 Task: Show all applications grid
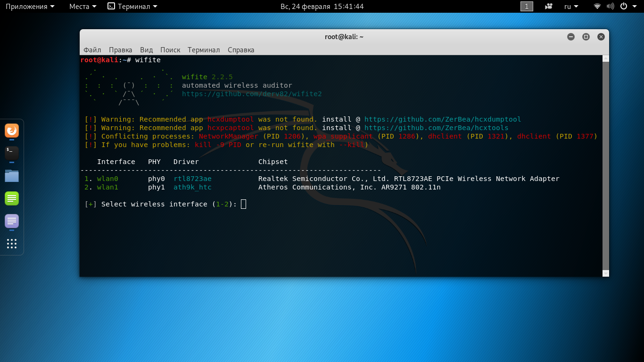coord(12,244)
